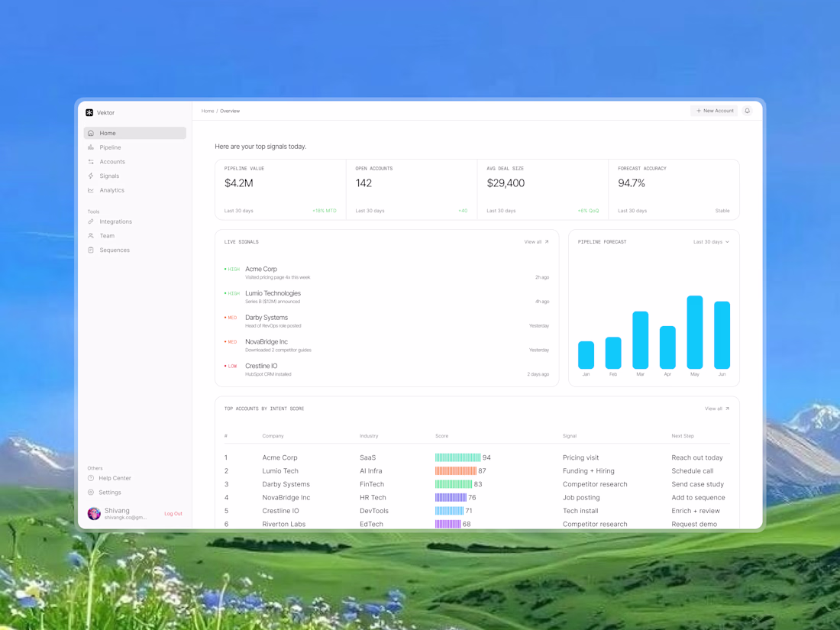Click the +18% MTD change label

coord(324,211)
